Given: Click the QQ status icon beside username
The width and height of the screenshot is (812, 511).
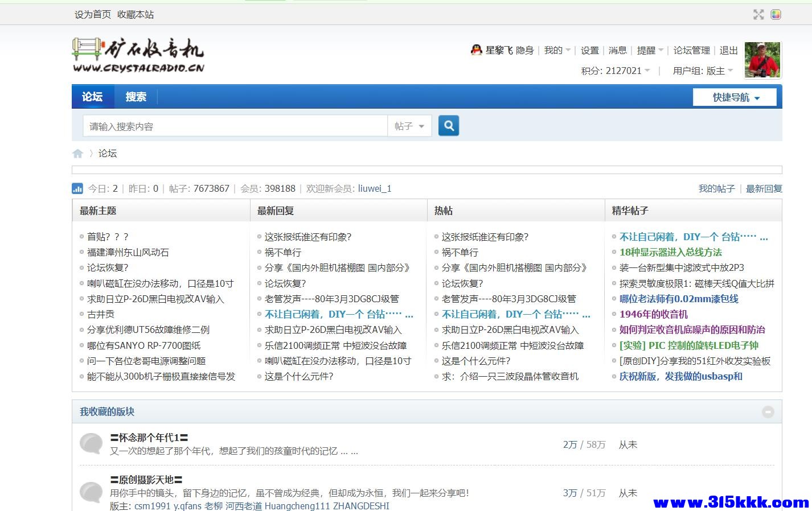Looking at the screenshot, I should [476, 50].
